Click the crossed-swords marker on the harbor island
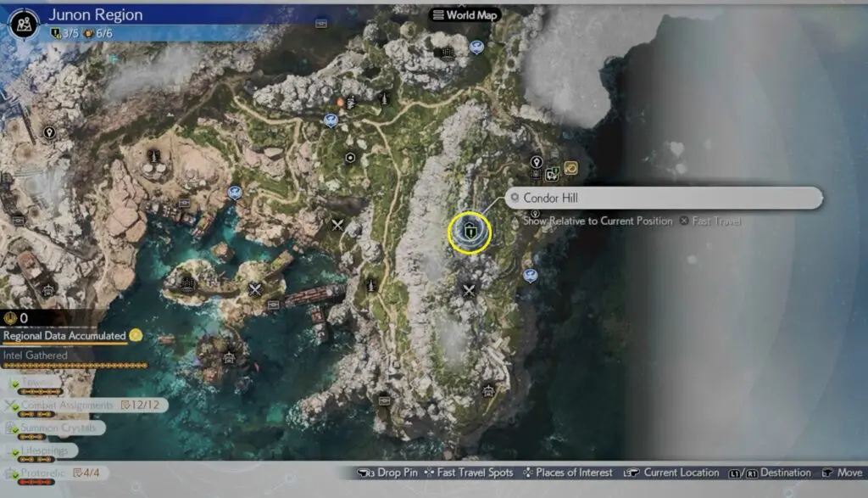868x498 pixels. 254,288
